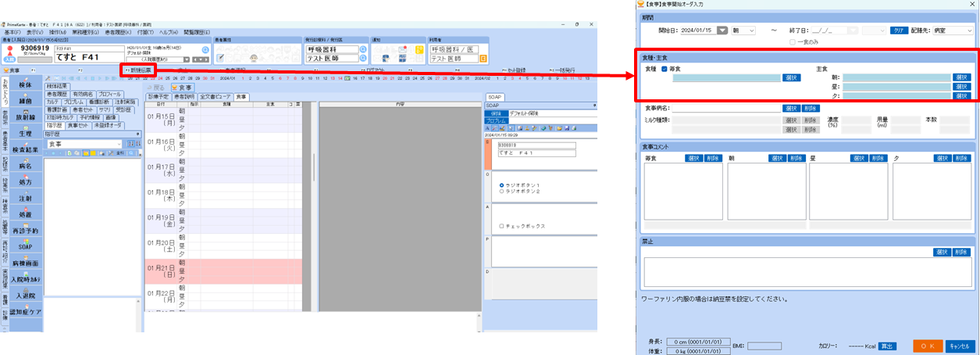Click the 戻る button
Viewport: 980px width, 355px height.
(x=156, y=88)
